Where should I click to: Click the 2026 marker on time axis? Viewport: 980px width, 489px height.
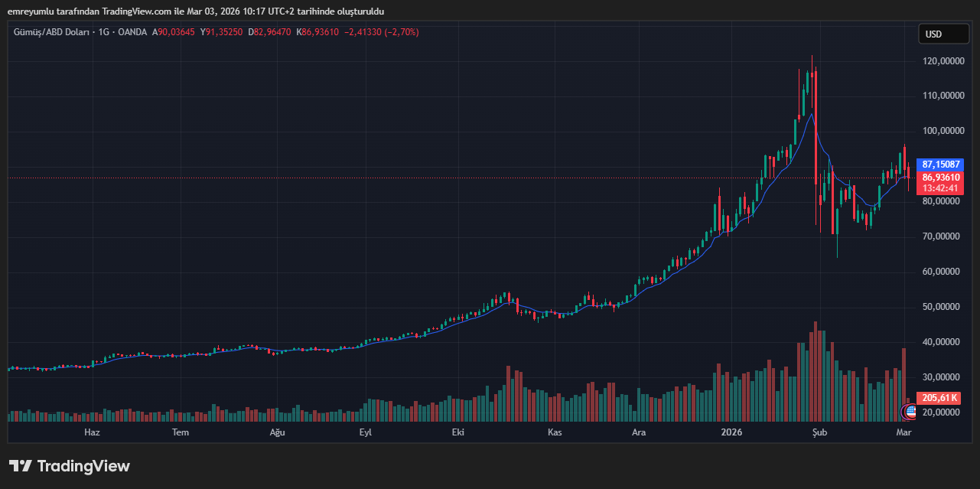click(732, 432)
